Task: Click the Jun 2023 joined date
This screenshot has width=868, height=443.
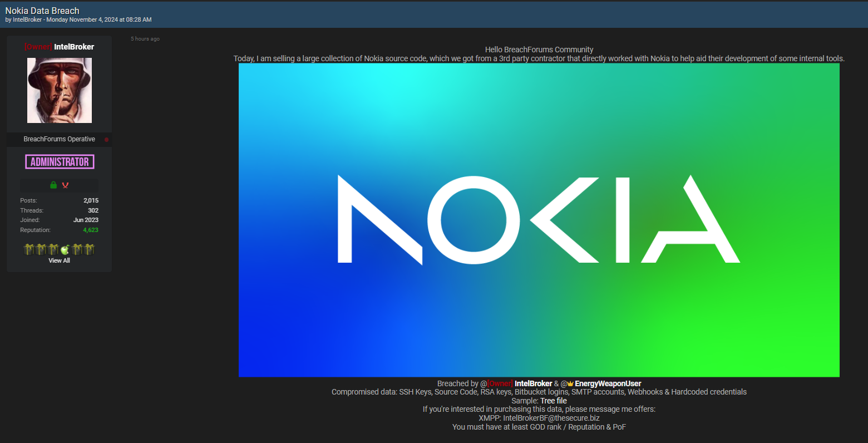Action: click(86, 220)
